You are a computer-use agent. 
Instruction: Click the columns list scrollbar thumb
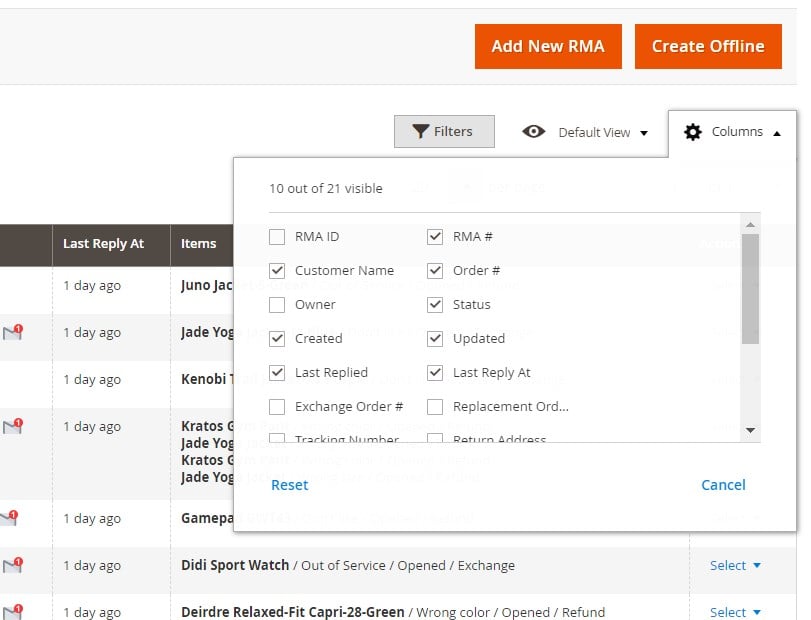750,289
